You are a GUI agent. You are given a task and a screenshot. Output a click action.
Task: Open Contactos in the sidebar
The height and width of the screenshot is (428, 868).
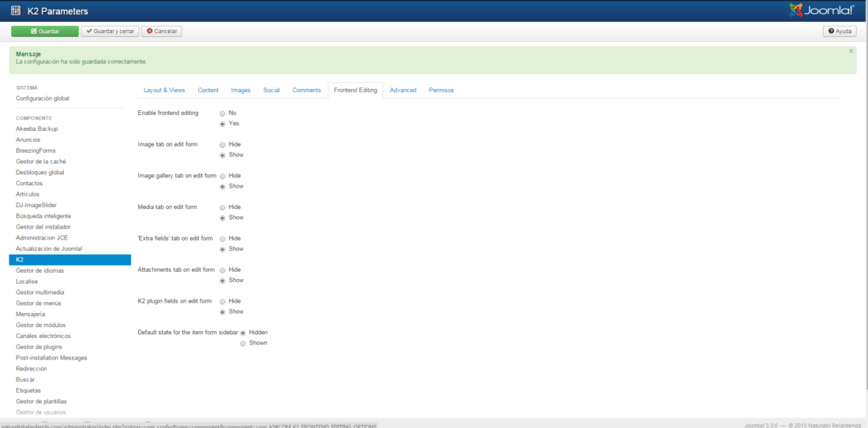coord(28,183)
